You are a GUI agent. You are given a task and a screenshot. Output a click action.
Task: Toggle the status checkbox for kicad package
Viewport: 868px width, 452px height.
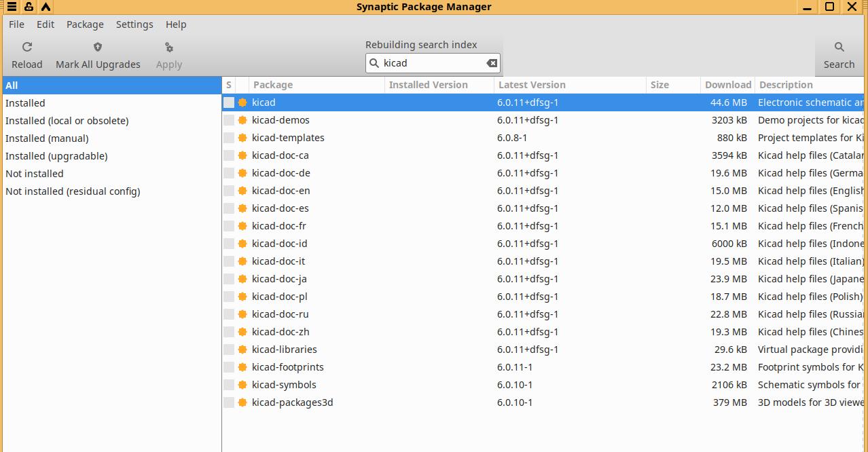229,102
